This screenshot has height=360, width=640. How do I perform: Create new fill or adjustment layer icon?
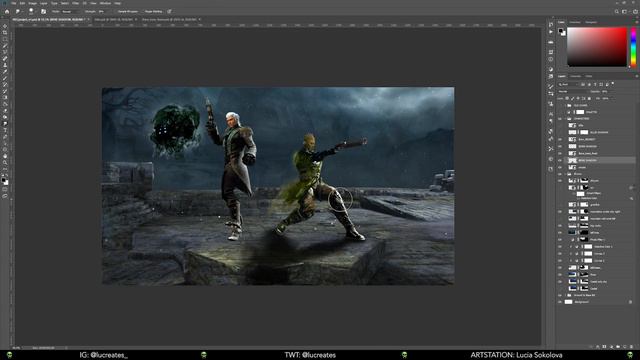611,347
